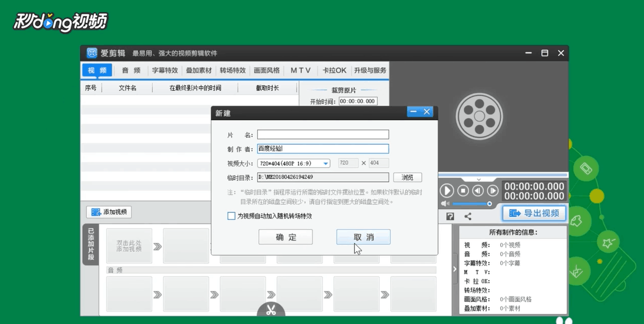Enable 为视频自动加入随机转场特效 checkbox
644x324 pixels.
[231, 216]
